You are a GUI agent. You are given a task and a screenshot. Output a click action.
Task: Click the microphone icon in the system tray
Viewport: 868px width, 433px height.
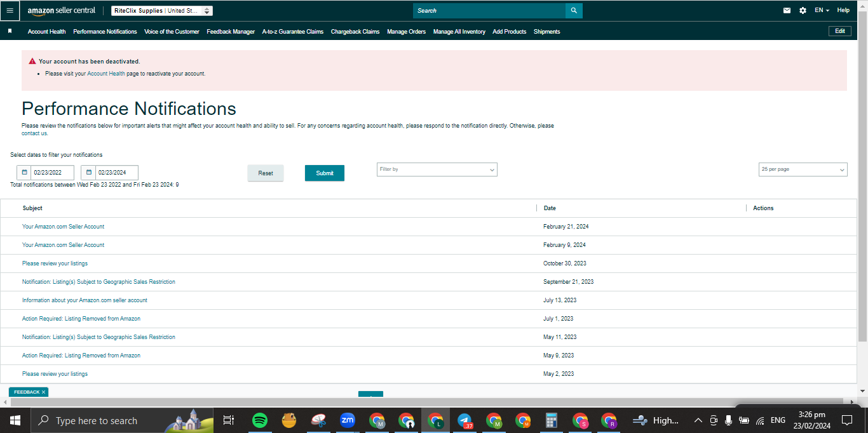[x=728, y=420]
